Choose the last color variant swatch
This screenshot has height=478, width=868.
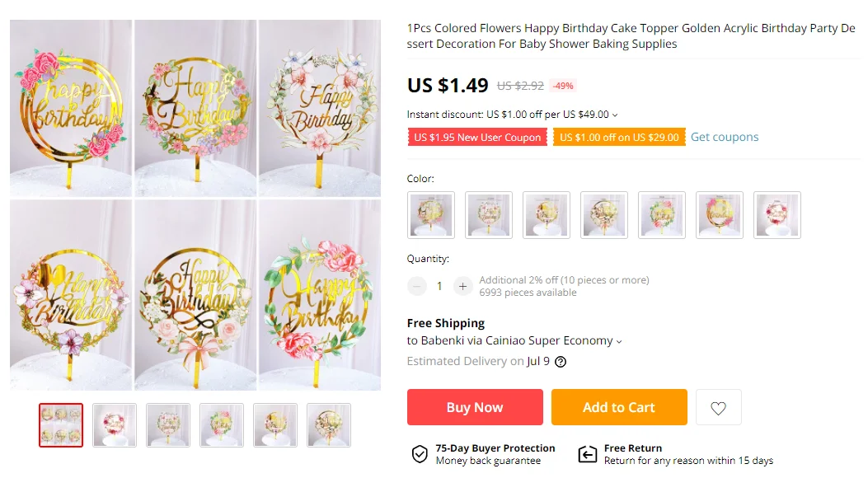point(777,215)
